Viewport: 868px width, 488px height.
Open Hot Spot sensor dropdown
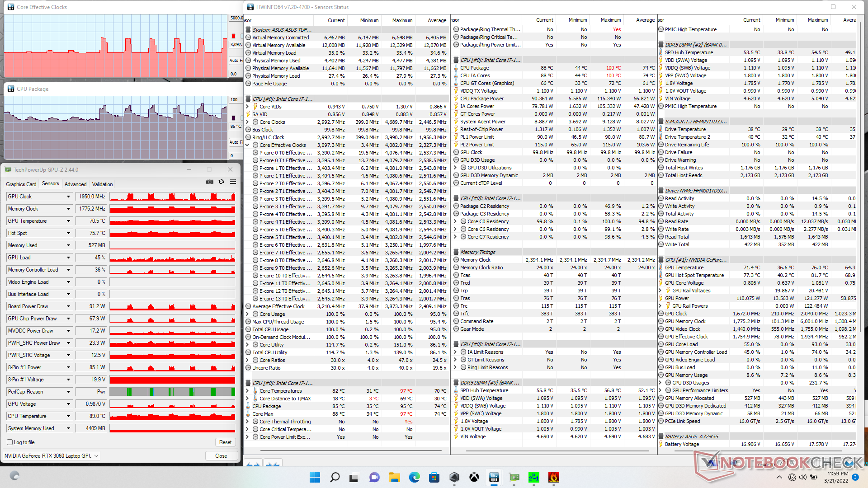tap(68, 233)
